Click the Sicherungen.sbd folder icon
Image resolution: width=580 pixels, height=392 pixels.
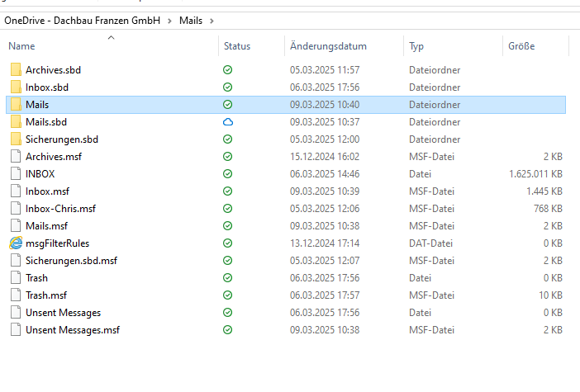tap(16, 139)
